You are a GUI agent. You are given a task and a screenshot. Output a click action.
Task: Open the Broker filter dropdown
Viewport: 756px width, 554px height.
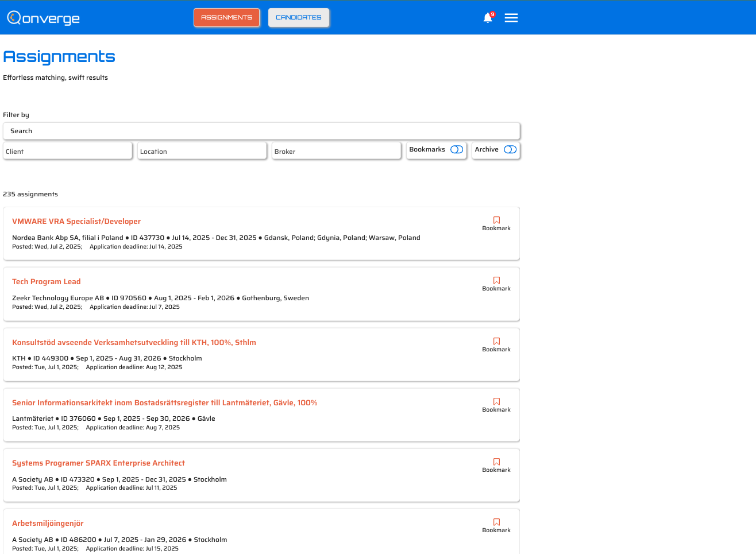pyautogui.click(x=337, y=151)
